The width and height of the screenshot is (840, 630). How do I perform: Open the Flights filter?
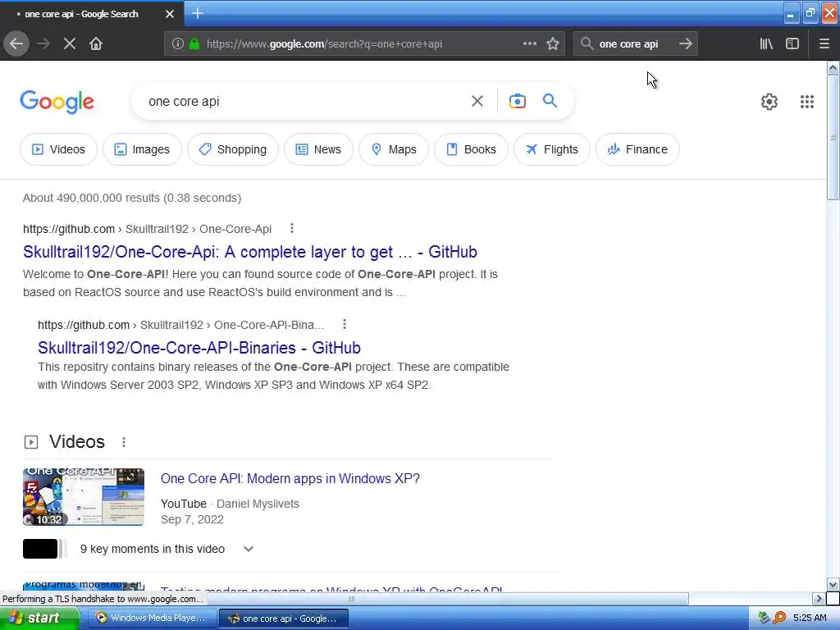(552, 149)
